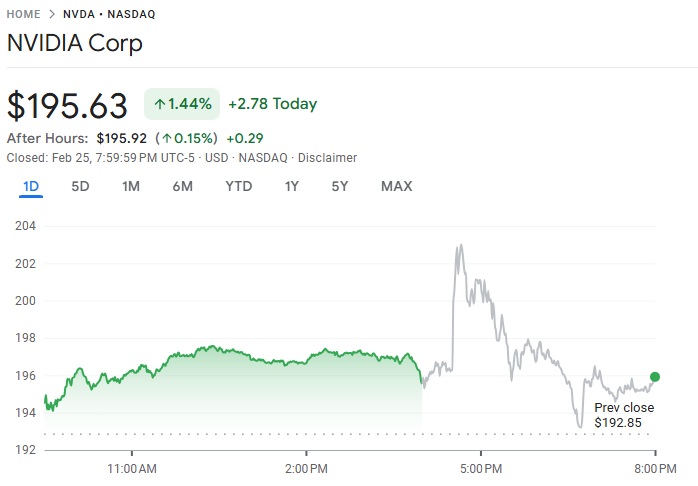698x486 pixels.
Task: Click the green up-arrow 1.44% badge
Action: click(183, 104)
